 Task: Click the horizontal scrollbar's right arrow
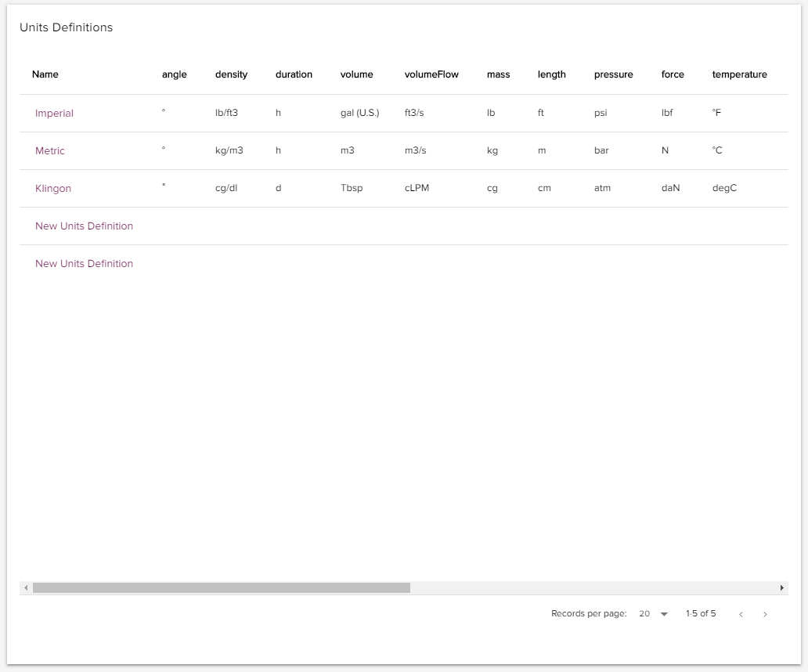[781, 587]
